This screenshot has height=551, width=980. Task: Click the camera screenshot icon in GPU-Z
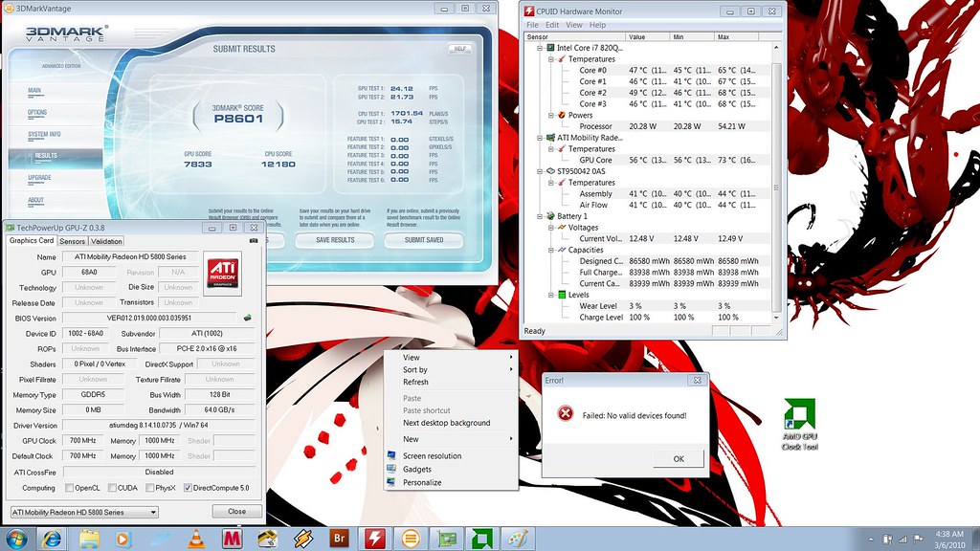click(254, 240)
